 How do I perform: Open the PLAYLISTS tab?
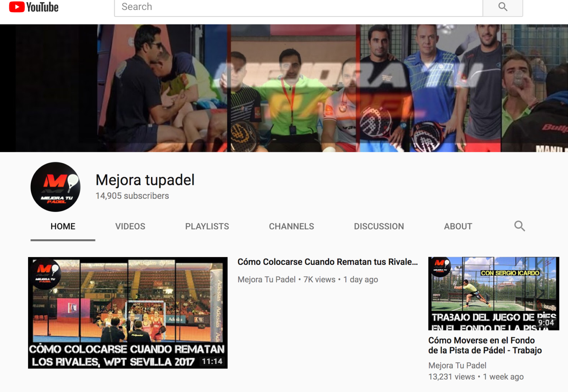click(207, 226)
